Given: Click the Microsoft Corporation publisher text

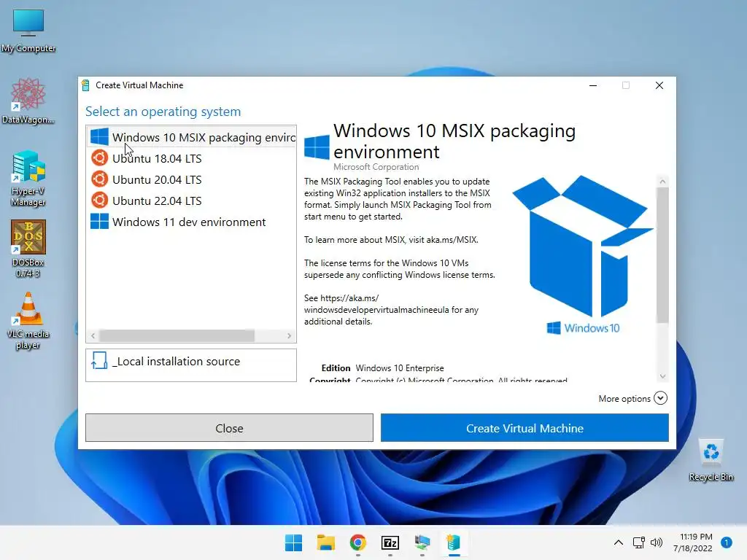Looking at the screenshot, I should point(376,167).
